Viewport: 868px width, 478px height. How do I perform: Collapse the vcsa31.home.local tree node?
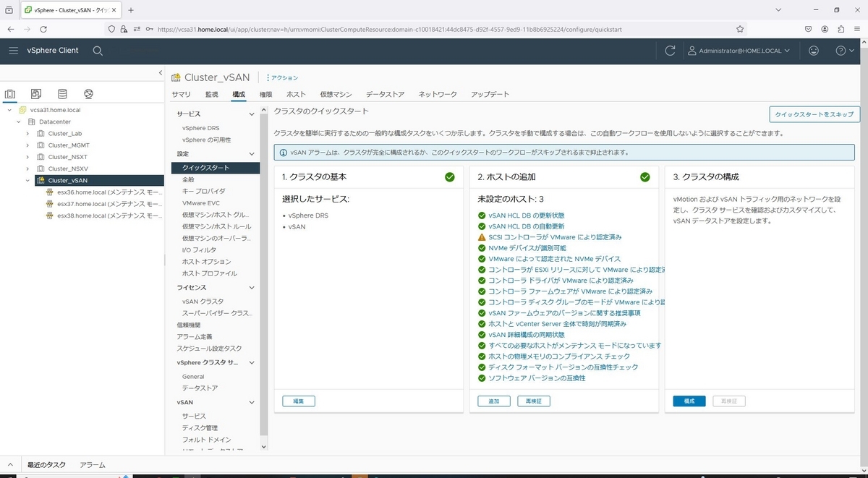click(x=9, y=110)
